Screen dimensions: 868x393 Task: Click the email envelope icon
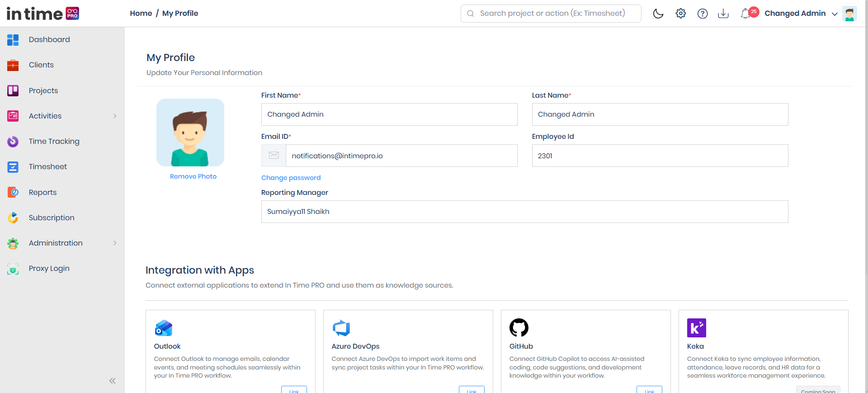point(274,156)
